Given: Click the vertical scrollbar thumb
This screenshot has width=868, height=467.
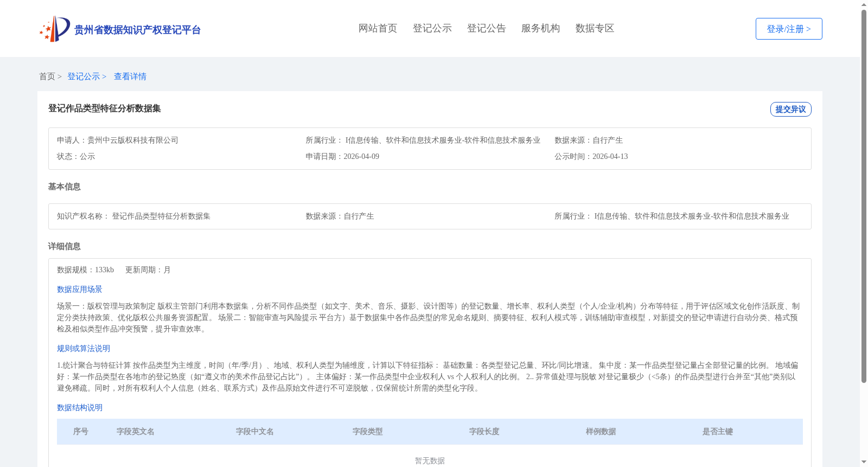Looking at the screenshot, I should coord(864,195).
